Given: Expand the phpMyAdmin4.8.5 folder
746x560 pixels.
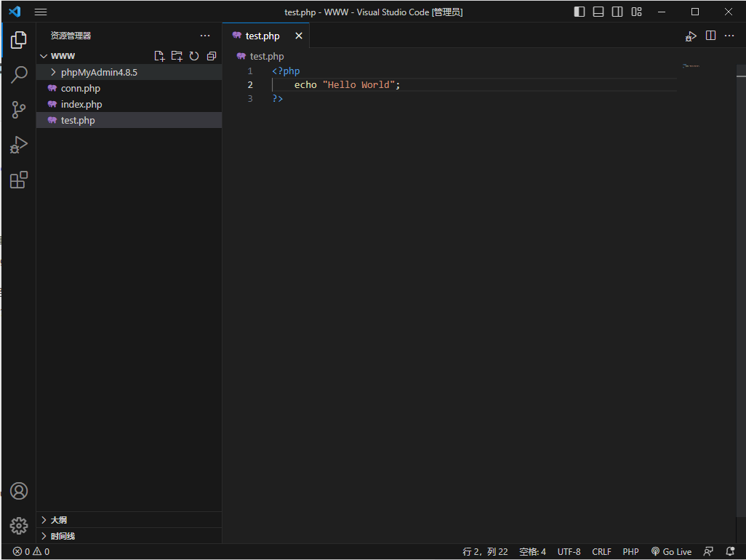Looking at the screenshot, I should point(129,72).
